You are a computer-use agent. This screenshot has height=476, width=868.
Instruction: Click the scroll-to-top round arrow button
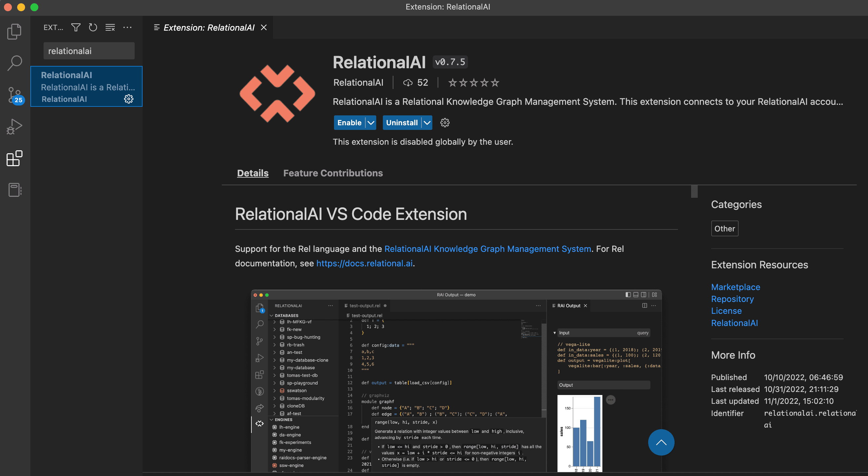[x=661, y=442]
